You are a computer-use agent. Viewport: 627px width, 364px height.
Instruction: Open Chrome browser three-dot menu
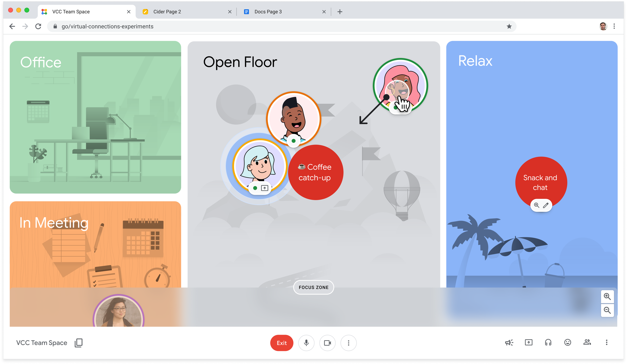point(614,26)
